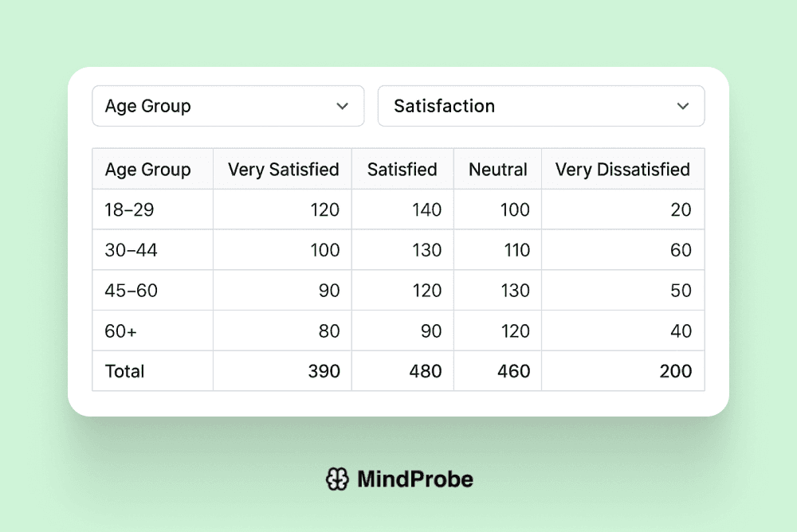Expand the chevron on the Age Group selector
797x532 pixels.
(x=343, y=106)
